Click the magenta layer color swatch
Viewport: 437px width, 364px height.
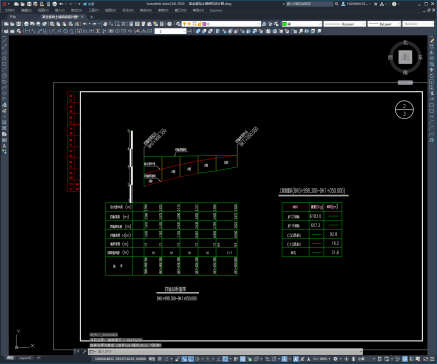point(204,24)
